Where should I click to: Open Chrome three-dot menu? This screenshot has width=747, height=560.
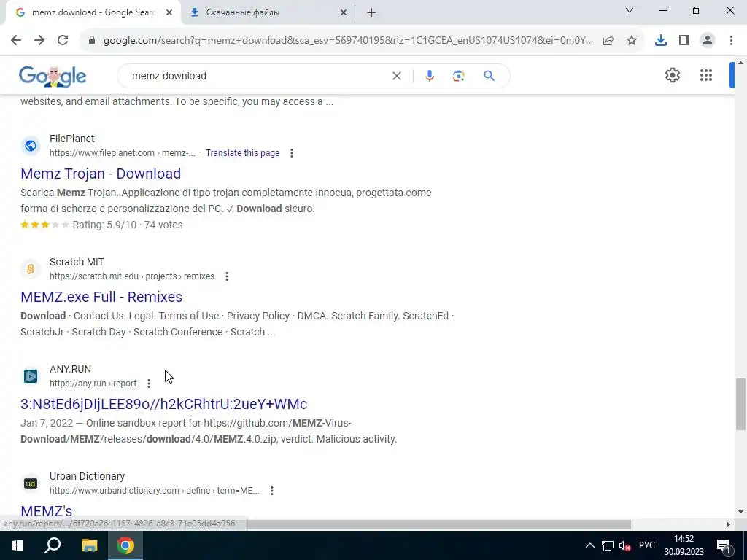731,41
